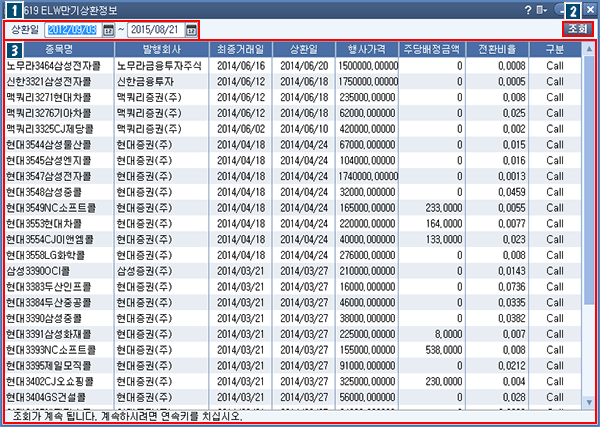Open the end date calendar picker
Viewport: 600px width, 427px height.
191,30
